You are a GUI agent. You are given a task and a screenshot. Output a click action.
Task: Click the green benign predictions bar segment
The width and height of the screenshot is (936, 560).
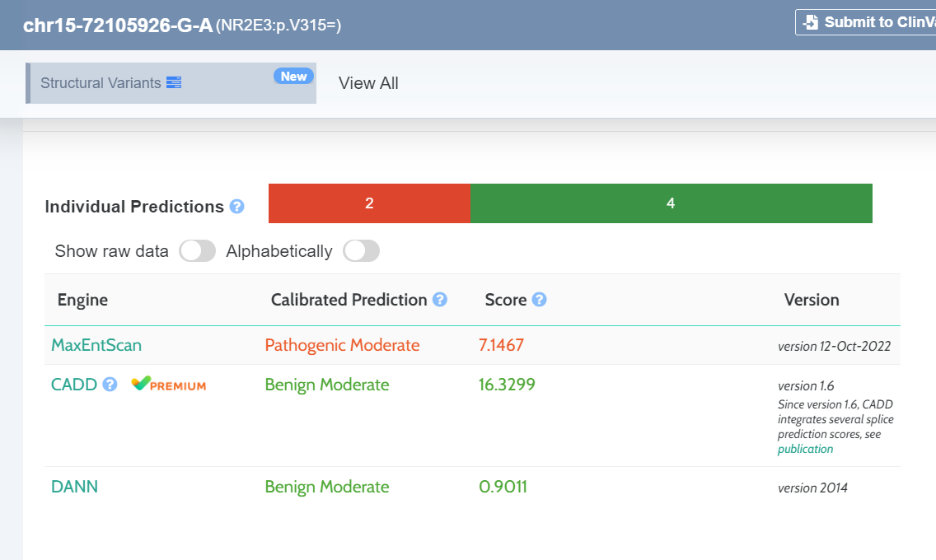[x=671, y=203]
